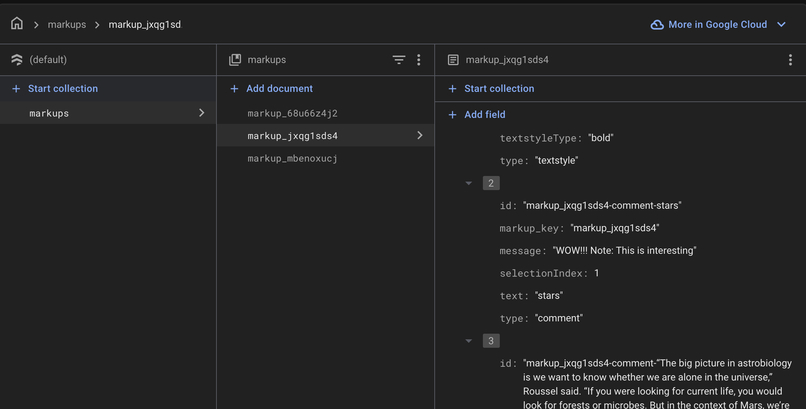Select the markups collection row
This screenshot has height=409, width=806.
tap(108, 113)
